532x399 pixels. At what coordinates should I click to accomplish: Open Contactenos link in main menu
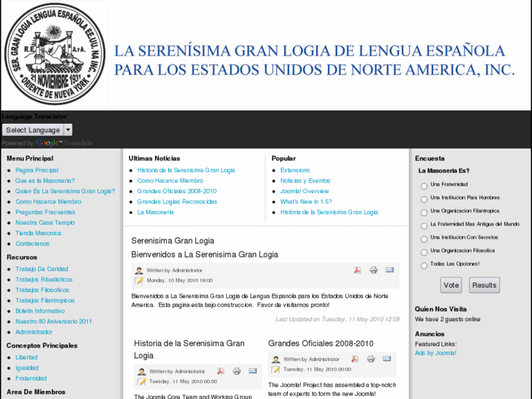coord(32,244)
